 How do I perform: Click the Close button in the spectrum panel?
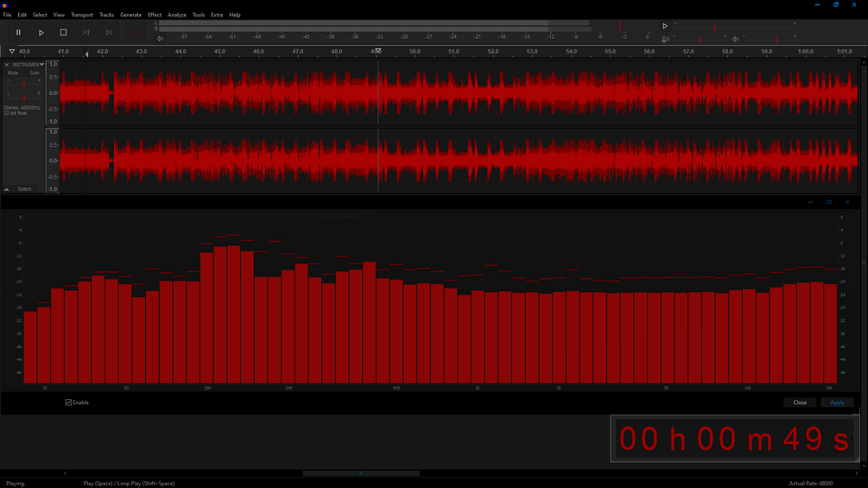tap(800, 402)
